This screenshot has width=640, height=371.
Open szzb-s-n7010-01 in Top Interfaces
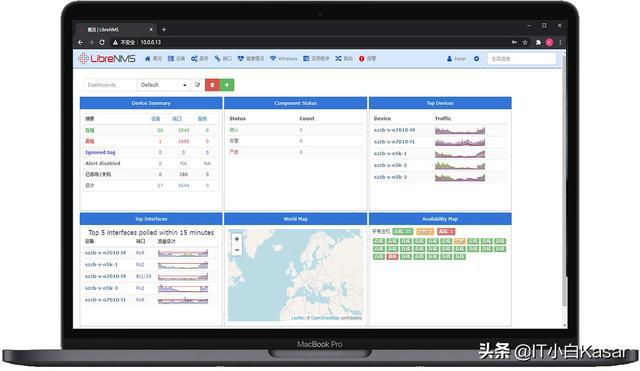pos(105,300)
